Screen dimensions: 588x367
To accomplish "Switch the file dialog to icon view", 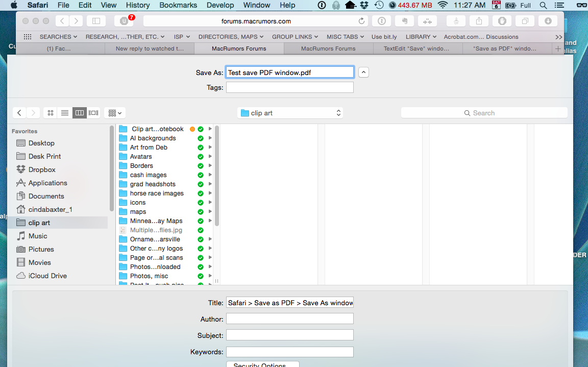I will (51, 113).
